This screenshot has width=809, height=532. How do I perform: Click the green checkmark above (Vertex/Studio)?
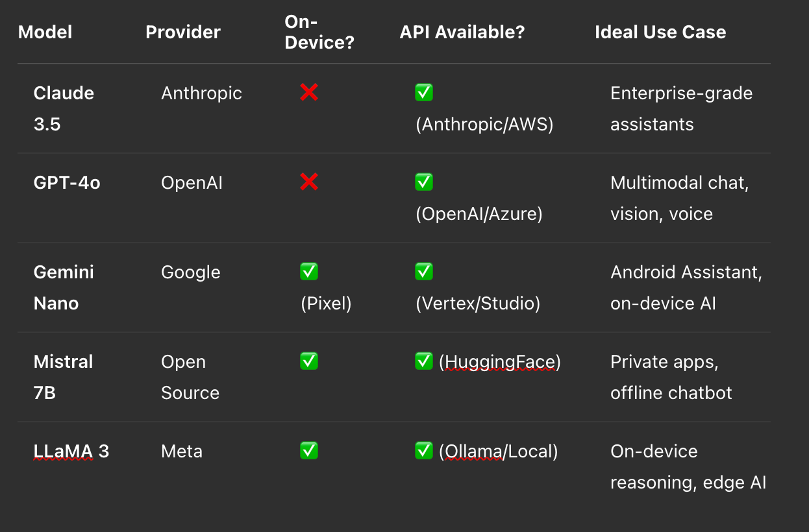click(424, 272)
